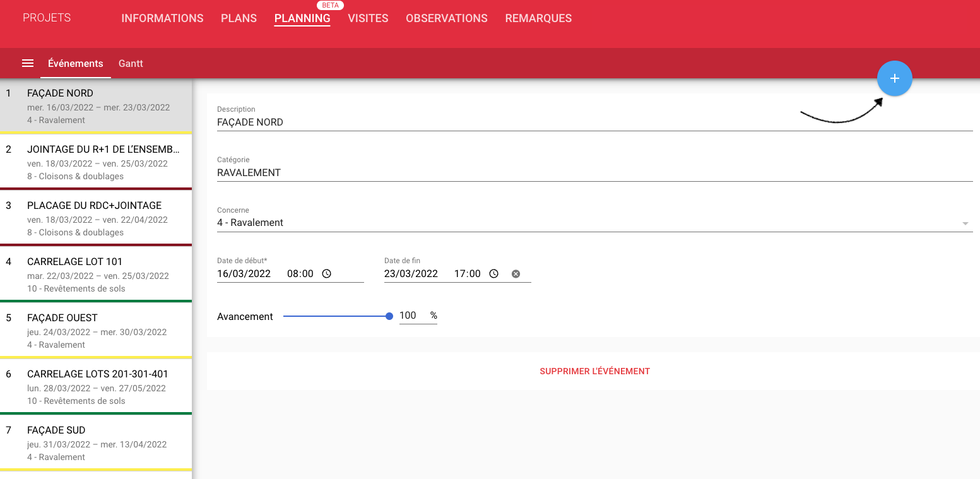
Task: Go back to PROJETS
Action: 47,18
